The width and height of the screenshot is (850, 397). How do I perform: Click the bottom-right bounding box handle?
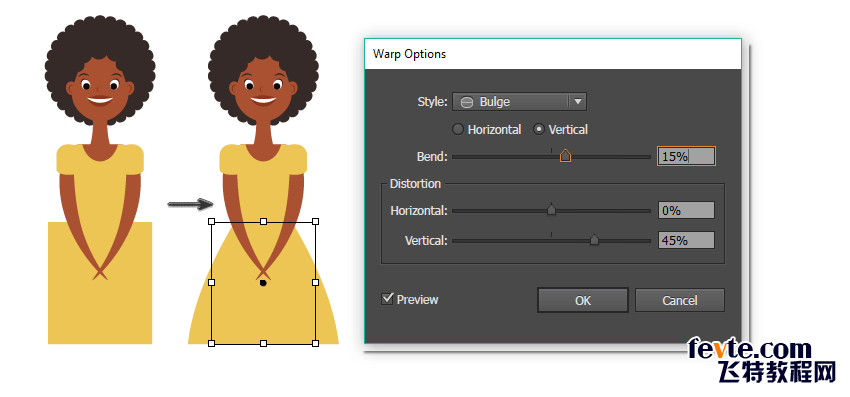tap(315, 343)
